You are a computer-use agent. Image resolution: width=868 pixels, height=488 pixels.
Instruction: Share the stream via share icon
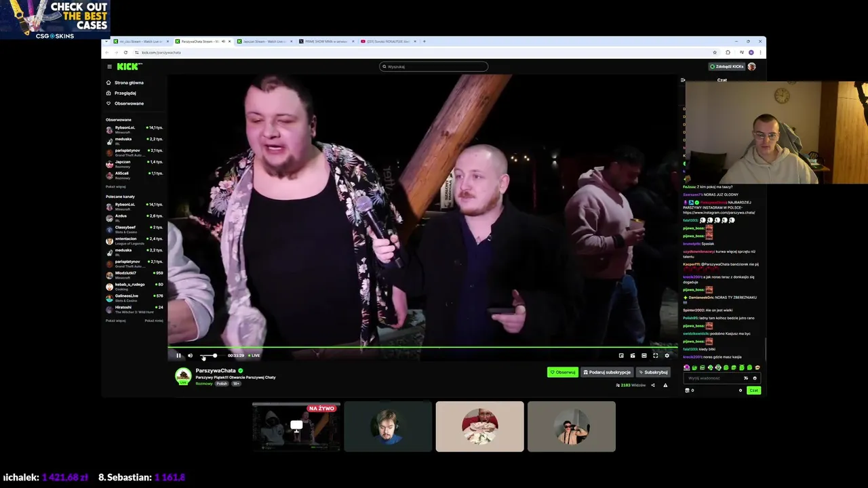653,385
